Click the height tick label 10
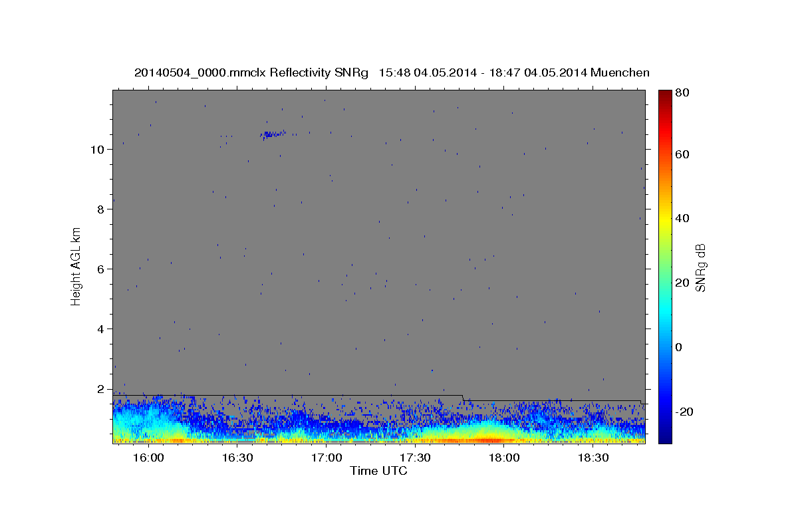 (96, 150)
